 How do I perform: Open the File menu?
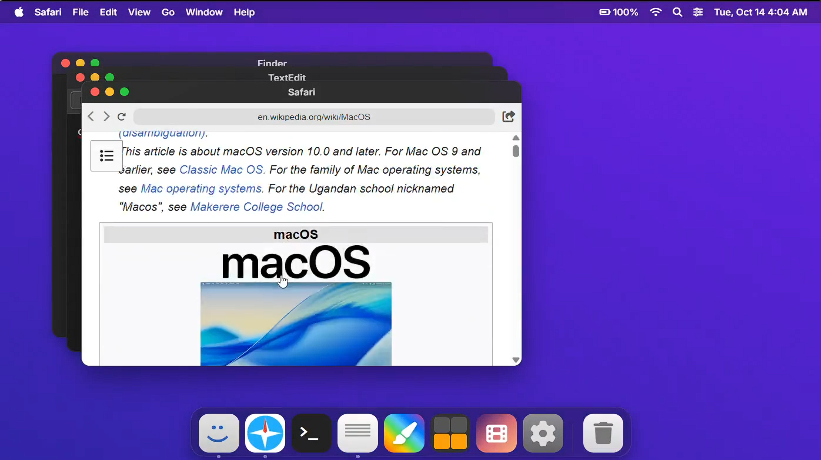coord(80,12)
